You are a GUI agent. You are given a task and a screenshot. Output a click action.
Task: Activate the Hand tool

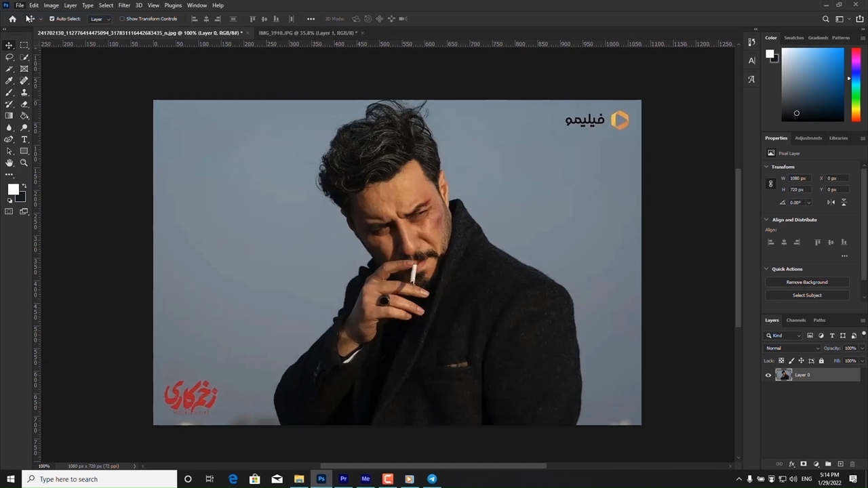pyautogui.click(x=9, y=163)
